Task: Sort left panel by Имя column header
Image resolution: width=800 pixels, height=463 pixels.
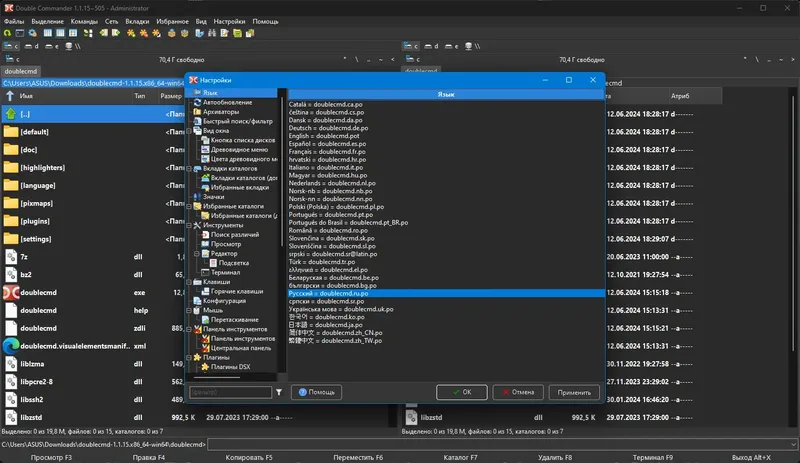Action: pos(66,96)
